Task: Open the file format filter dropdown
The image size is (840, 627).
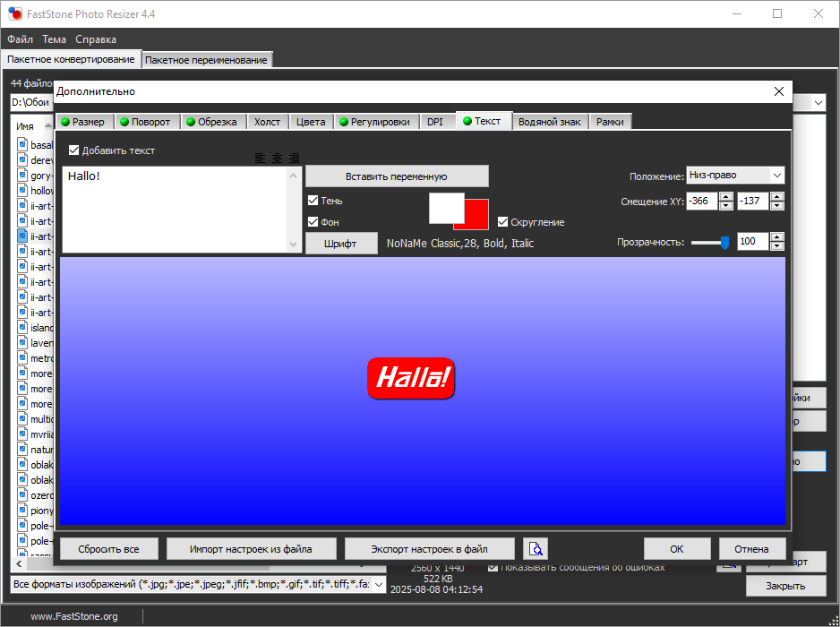Action: click(x=379, y=584)
